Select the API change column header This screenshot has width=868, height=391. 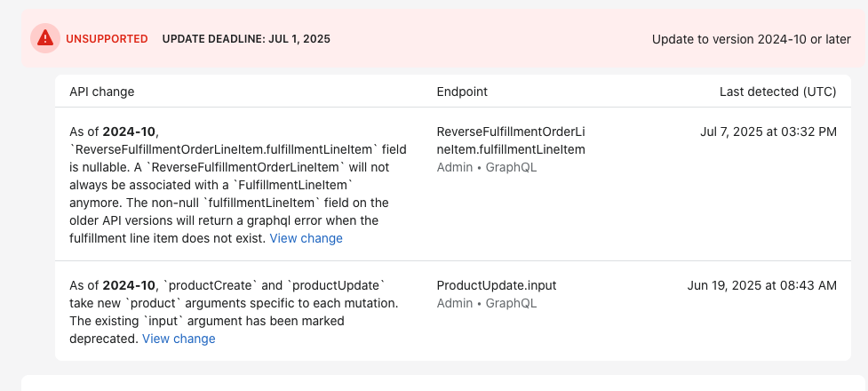102,92
